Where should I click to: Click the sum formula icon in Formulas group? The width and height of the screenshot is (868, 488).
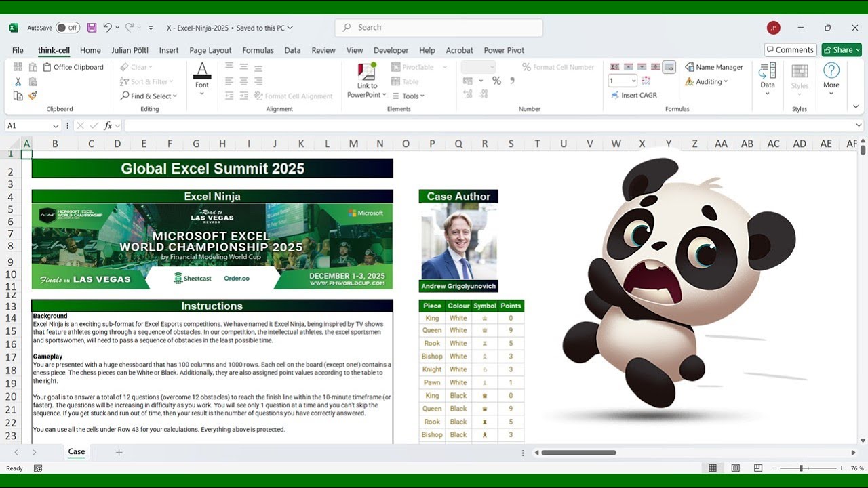[x=615, y=66]
